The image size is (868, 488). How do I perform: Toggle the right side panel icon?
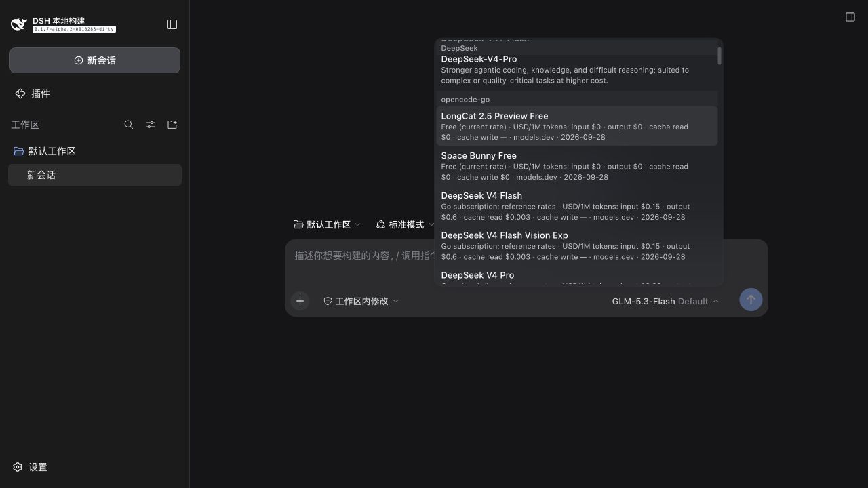click(850, 17)
